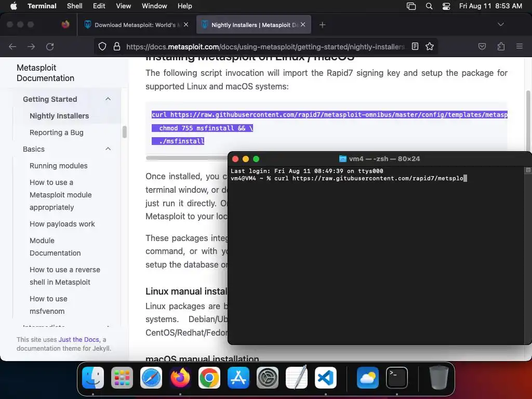Open Terminal from the Dock
The height and width of the screenshot is (399, 532).
397,378
